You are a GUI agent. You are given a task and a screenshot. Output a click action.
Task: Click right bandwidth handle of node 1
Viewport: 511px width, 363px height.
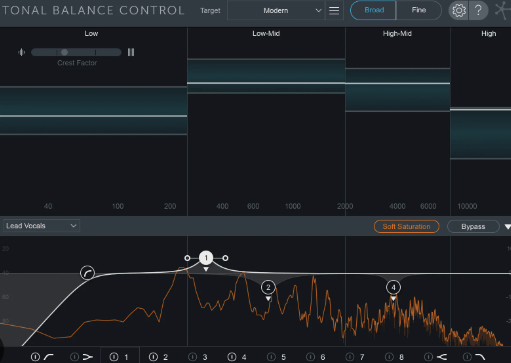pos(225,258)
